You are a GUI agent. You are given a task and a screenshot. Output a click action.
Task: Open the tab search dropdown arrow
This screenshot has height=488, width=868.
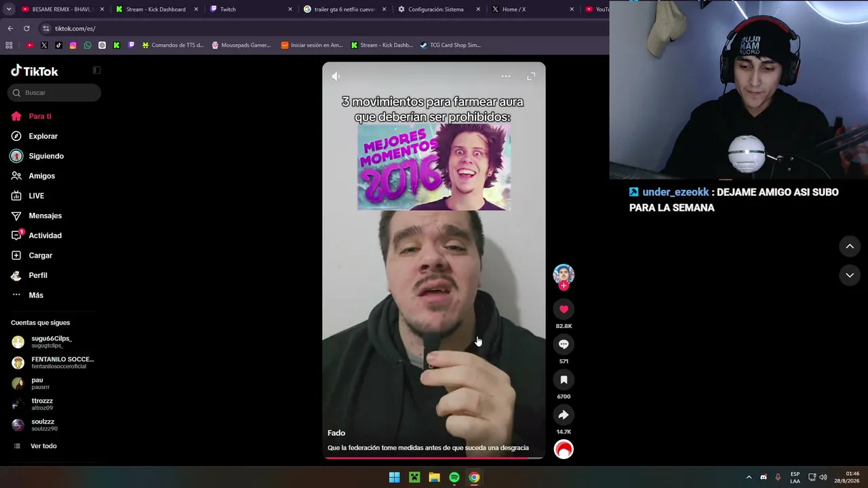pos(8,9)
